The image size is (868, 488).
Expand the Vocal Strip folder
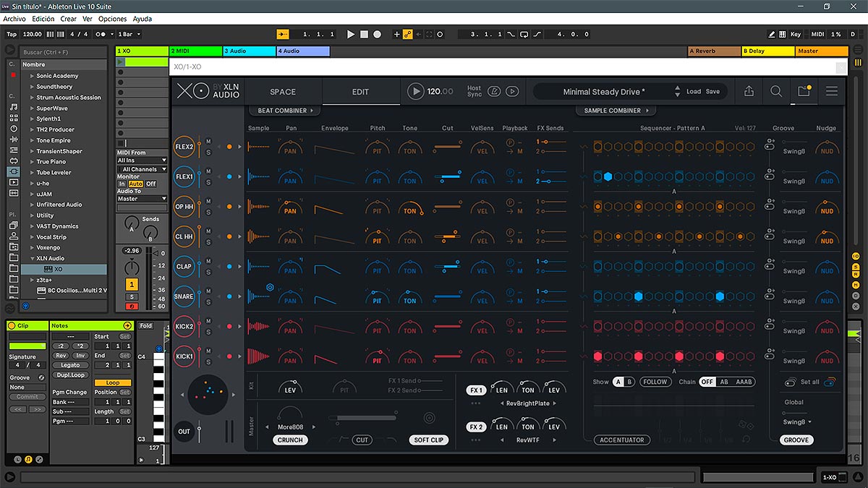(x=32, y=237)
